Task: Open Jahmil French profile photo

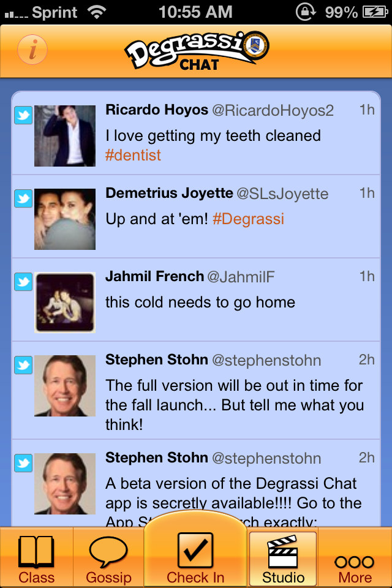Action: [65, 303]
